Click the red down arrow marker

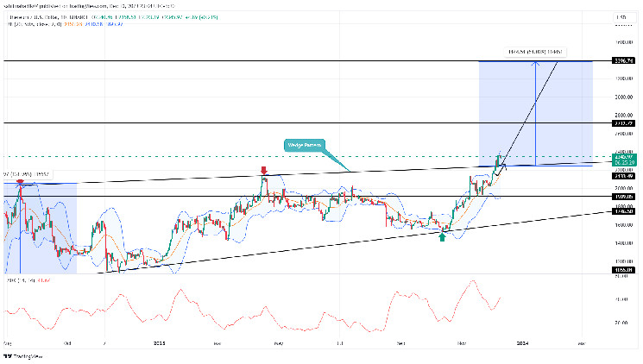pyautogui.click(x=264, y=172)
